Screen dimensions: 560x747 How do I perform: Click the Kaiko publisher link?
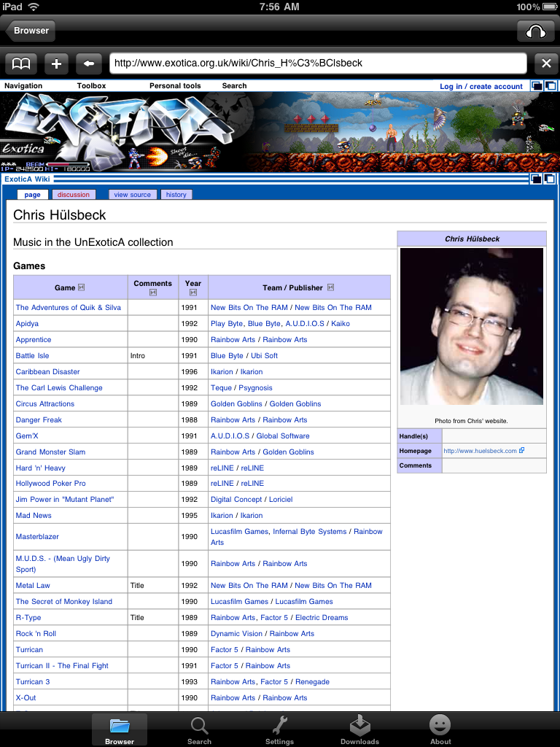pos(341,323)
